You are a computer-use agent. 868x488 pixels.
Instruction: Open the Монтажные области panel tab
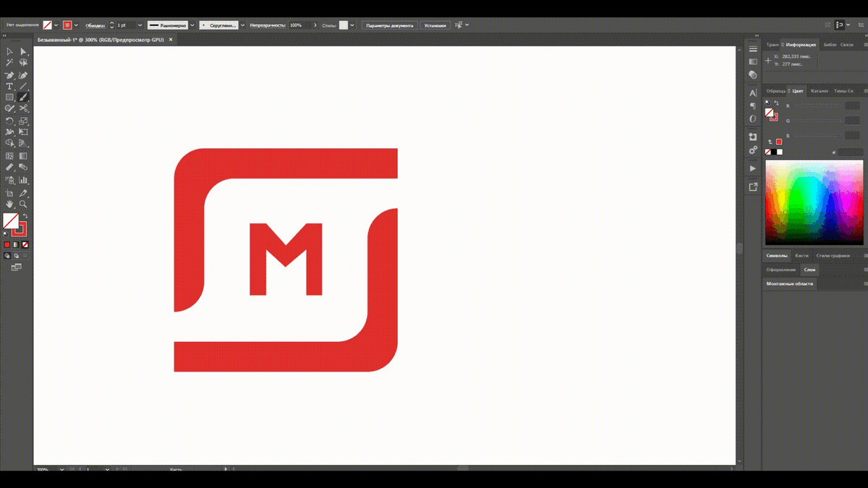click(x=790, y=283)
